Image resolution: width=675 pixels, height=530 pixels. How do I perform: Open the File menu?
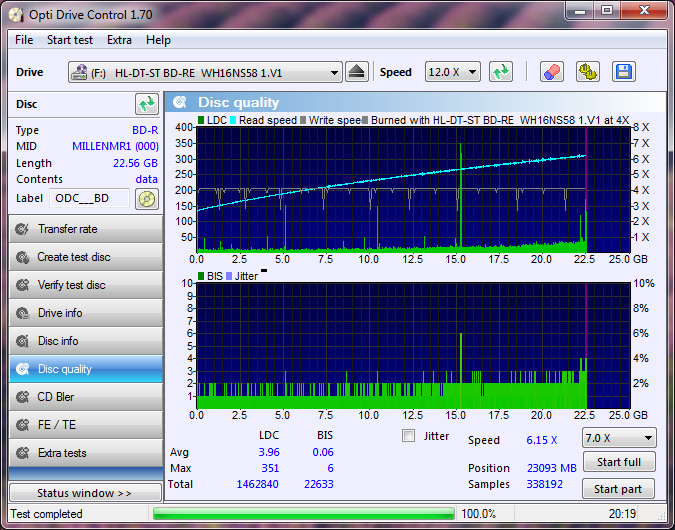click(24, 40)
